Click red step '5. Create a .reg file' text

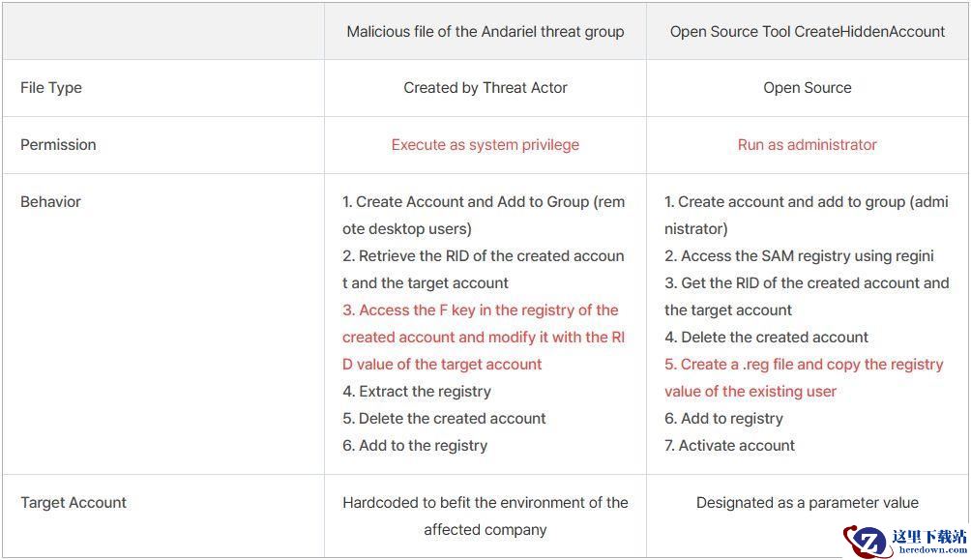pos(804,378)
